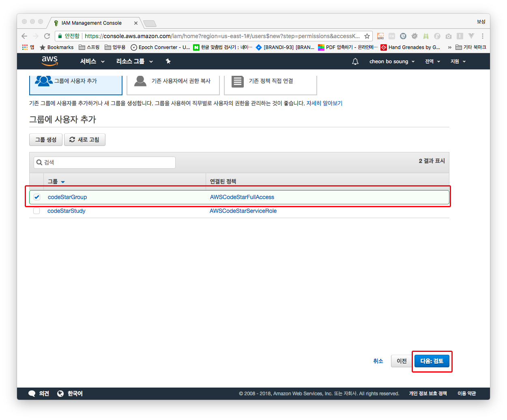Click the 의견 feedback speech bubble icon
The height and width of the screenshot is (420, 507).
click(x=32, y=394)
